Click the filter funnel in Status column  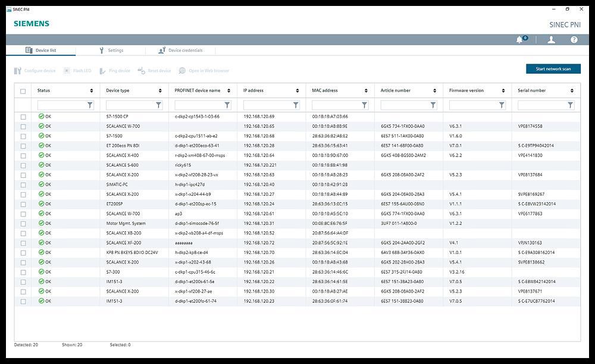click(90, 105)
